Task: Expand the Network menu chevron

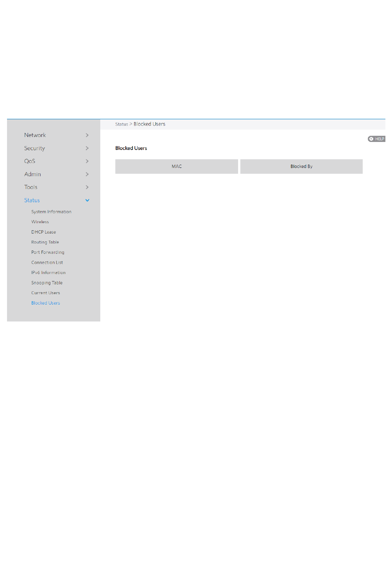Action: coord(87,135)
